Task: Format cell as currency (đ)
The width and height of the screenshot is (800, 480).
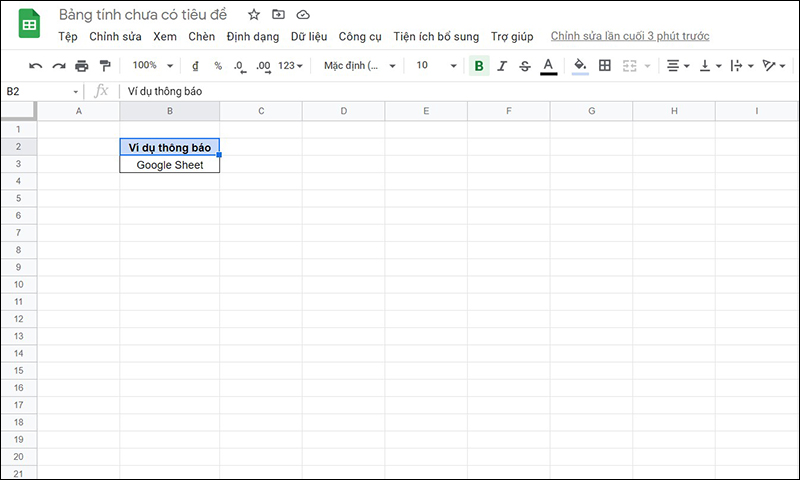Action: 195,66
